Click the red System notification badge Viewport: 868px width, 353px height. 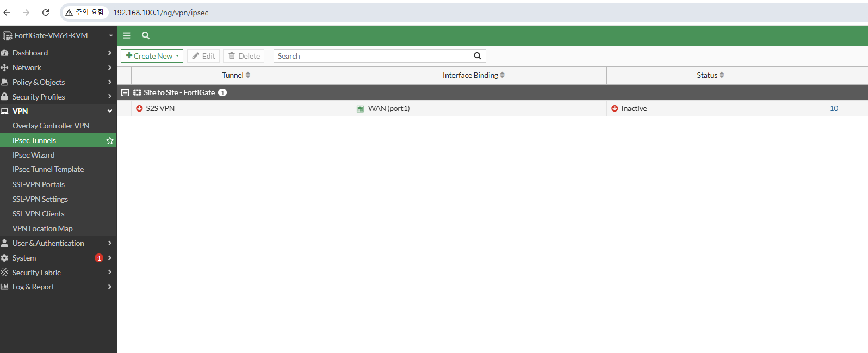(99, 258)
